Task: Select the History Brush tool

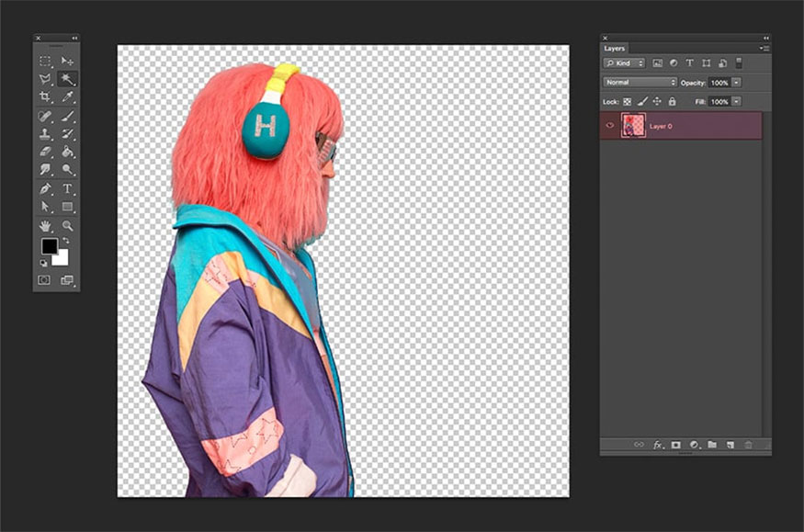Action: tap(67, 134)
